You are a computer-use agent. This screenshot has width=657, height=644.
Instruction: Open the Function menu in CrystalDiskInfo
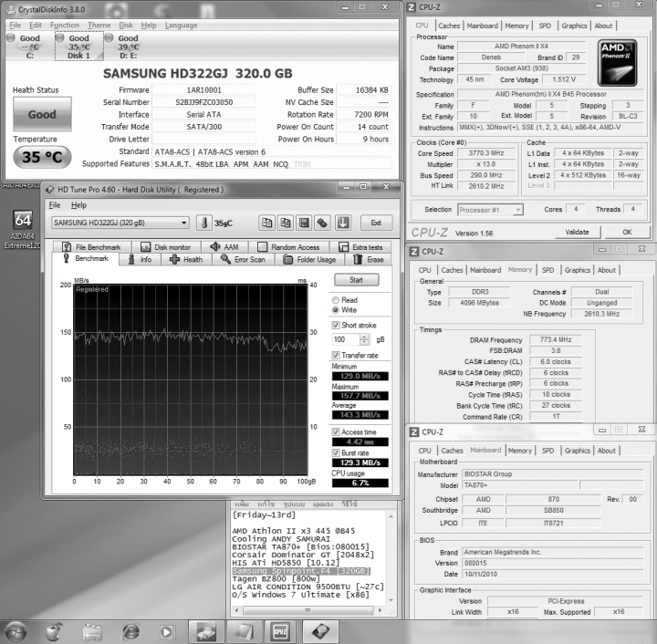[x=65, y=26]
